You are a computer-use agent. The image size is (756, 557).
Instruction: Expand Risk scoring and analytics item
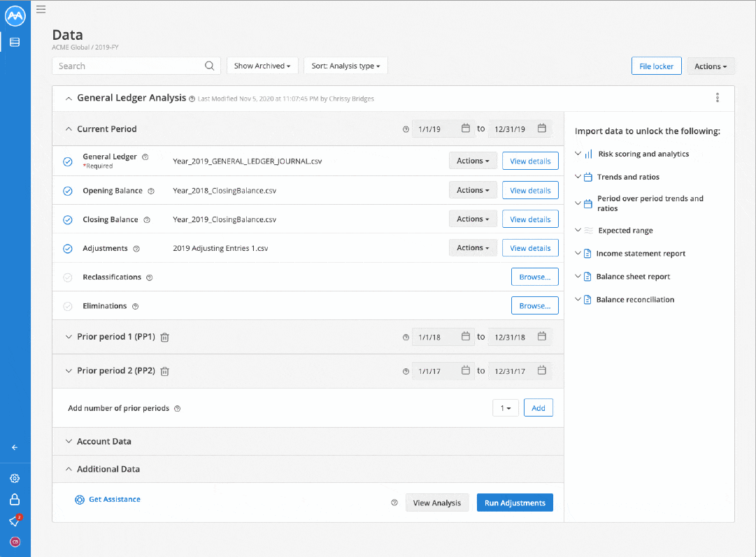(578, 154)
